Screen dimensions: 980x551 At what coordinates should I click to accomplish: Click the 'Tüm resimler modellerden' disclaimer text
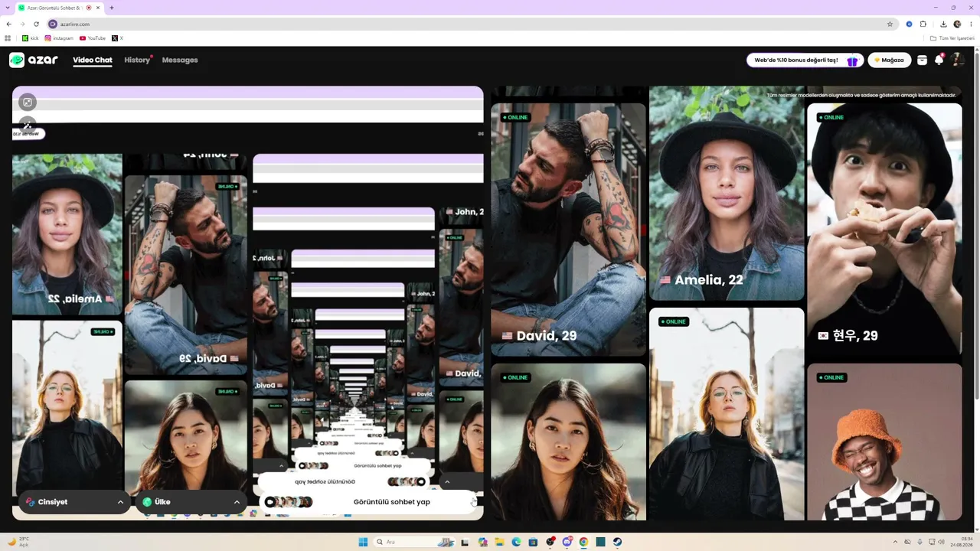(861, 95)
